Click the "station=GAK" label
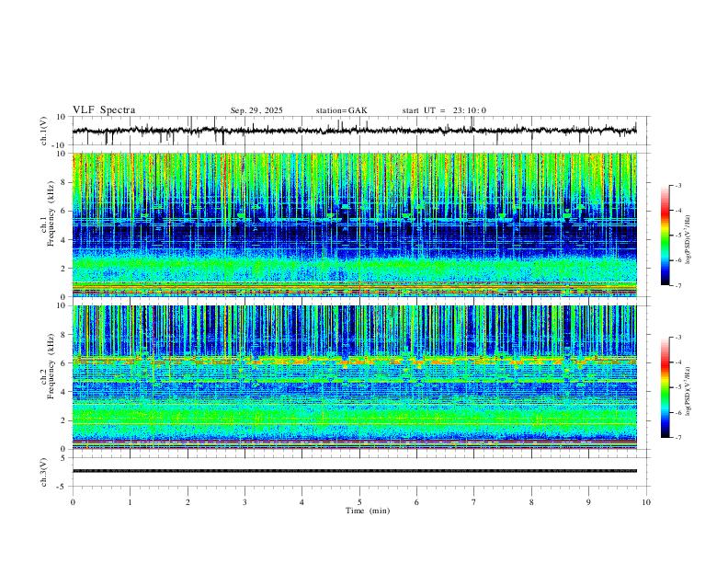The image size is (728, 563). pos(341,110)
